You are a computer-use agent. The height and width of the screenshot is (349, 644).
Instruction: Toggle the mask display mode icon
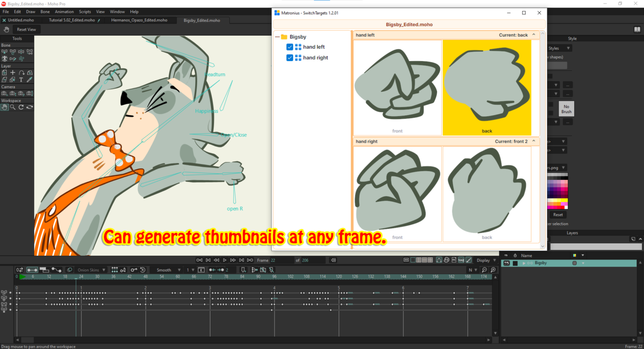462,260
